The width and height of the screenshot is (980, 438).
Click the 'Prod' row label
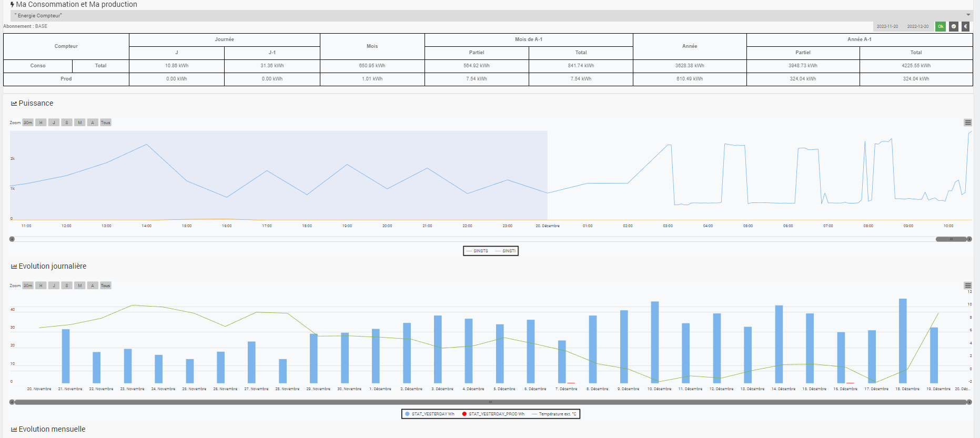(x=66, y=79)
